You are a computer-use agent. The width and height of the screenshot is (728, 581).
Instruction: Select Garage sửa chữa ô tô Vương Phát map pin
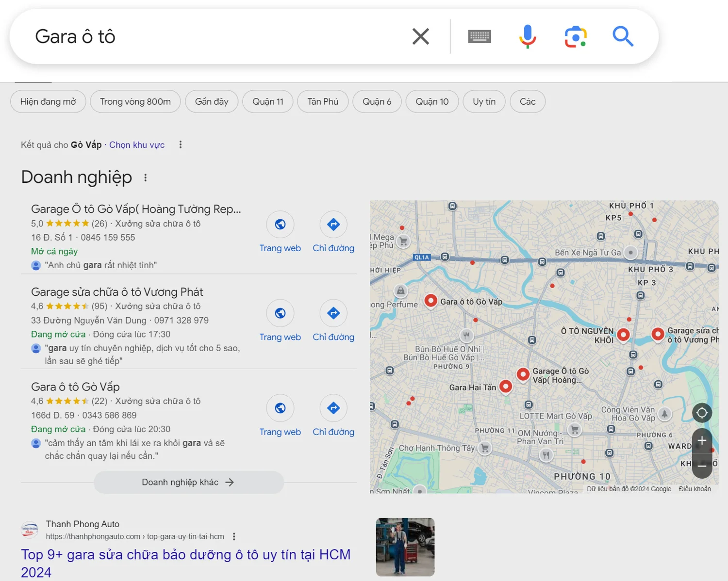[x=658, y=334]
